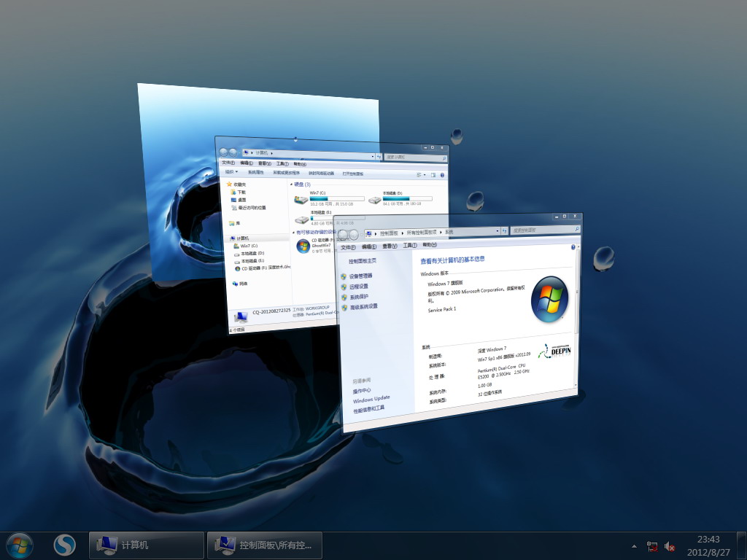Click 打开控制面板 in the Computer window toolbar
Image resolution: width=747 pixels, height=560 pixels.
pos(352,174)
